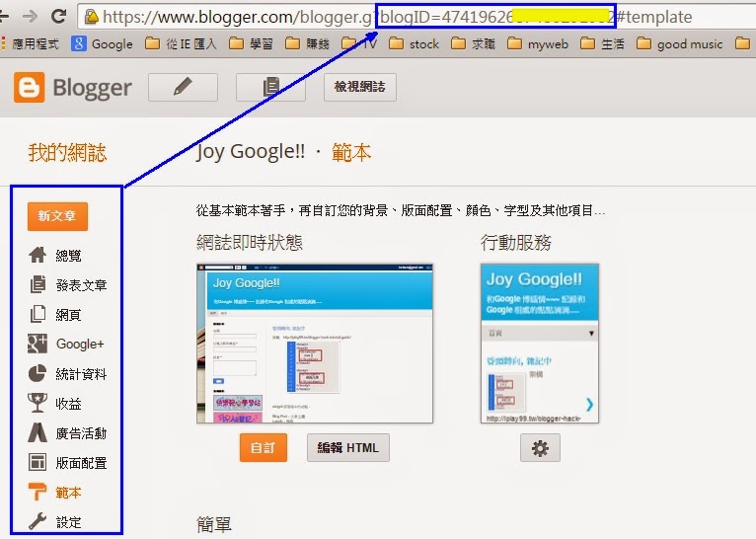
Task: Open the Google bookmark
Action: click(x=103, y=43)
